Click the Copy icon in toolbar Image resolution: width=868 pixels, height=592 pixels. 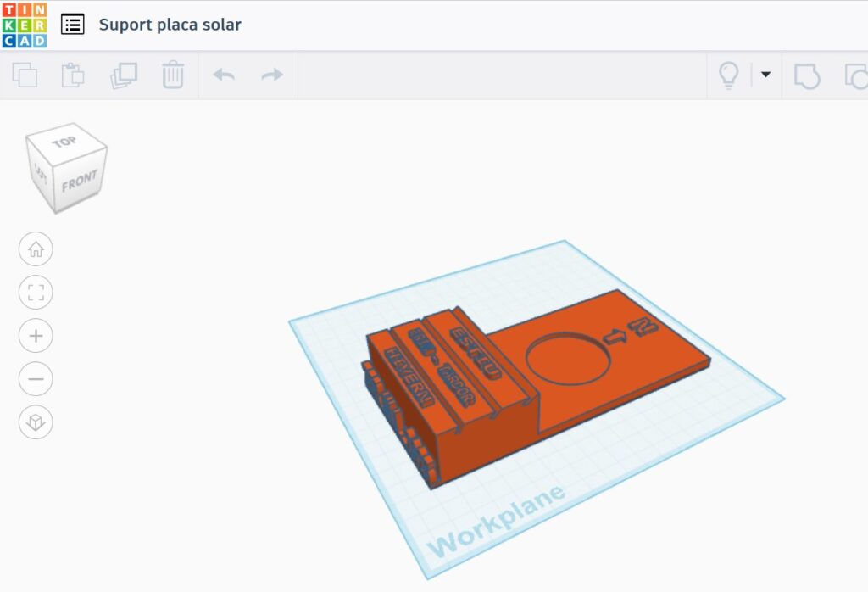coord(25,75)
